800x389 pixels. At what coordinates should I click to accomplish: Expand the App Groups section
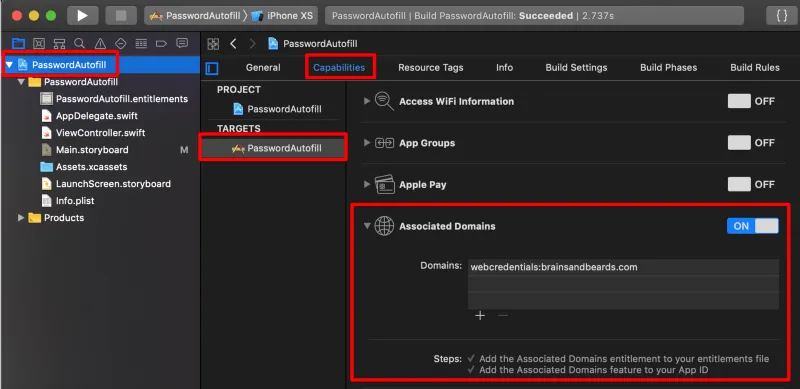coord(366,143)
